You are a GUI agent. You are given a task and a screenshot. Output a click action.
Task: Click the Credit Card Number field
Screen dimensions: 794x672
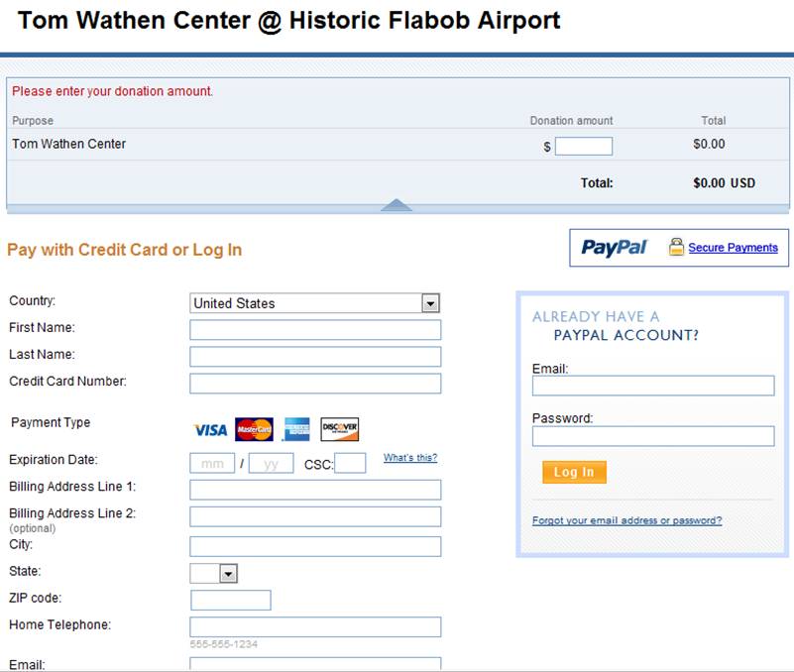pos(315,384)
